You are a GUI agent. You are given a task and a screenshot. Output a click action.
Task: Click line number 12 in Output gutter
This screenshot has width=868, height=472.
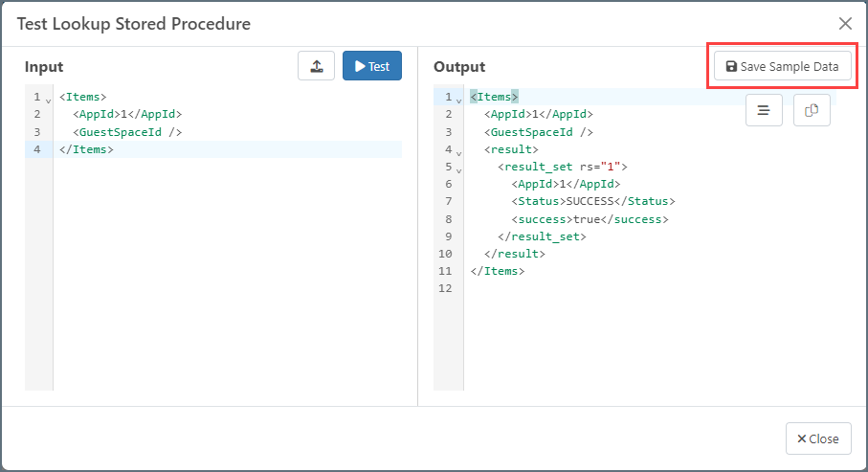(x=445, y=288)
